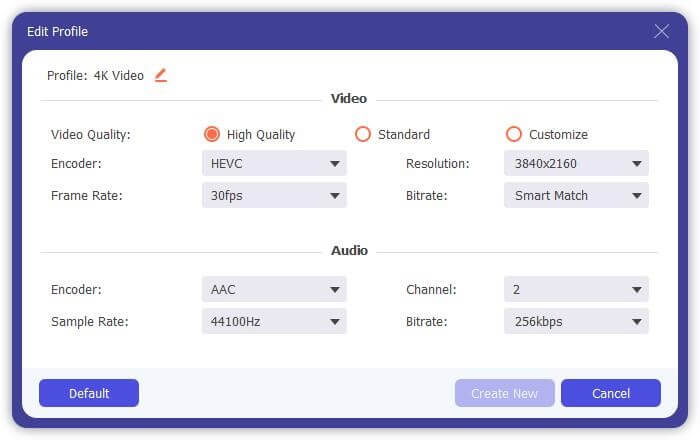Expand the 3840x2160 resolution dropdown
This screenshot has height=440, width=700.
point(576,163)
